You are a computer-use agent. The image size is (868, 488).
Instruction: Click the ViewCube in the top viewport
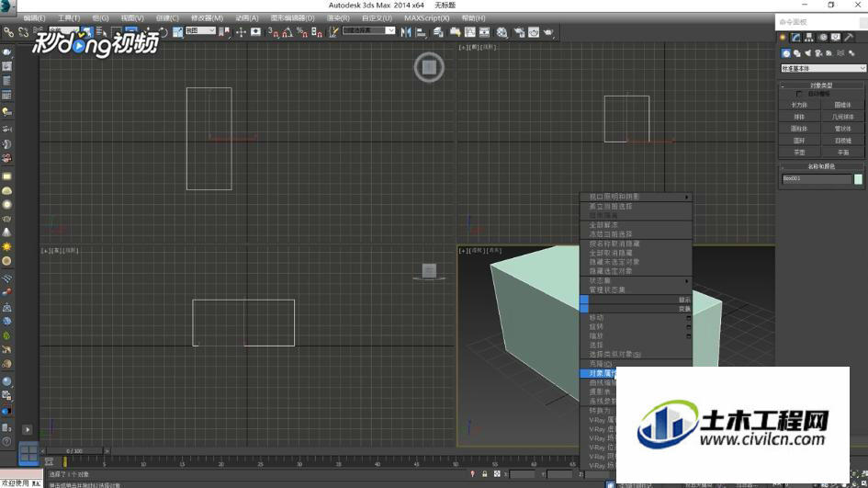tap(429, 68)
